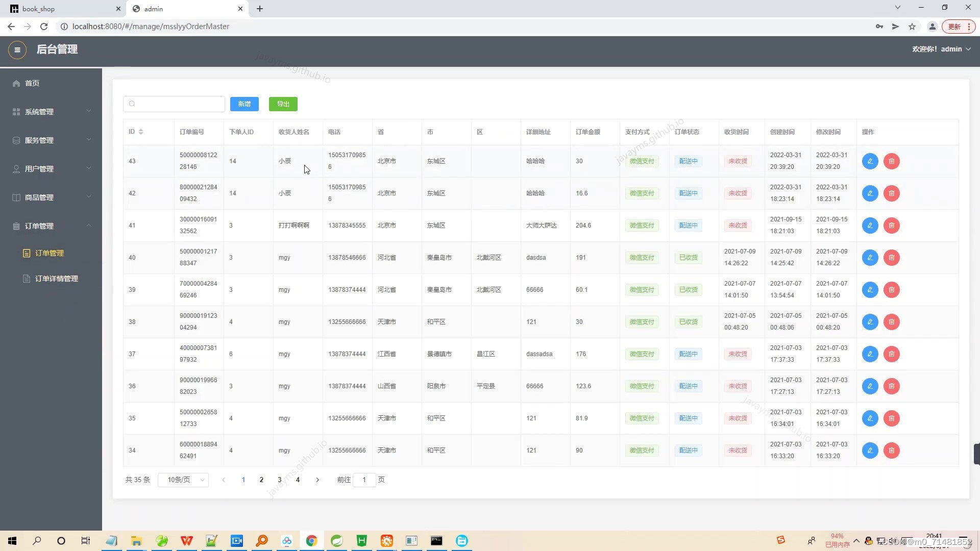
Task: Click delete icon for order ID 43
Action: pyautogui.click(x=891, y=161)
